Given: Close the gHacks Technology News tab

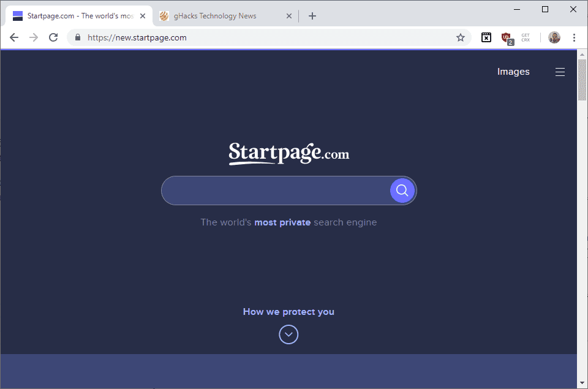Looking at the screenshot, I should point(288,16).
